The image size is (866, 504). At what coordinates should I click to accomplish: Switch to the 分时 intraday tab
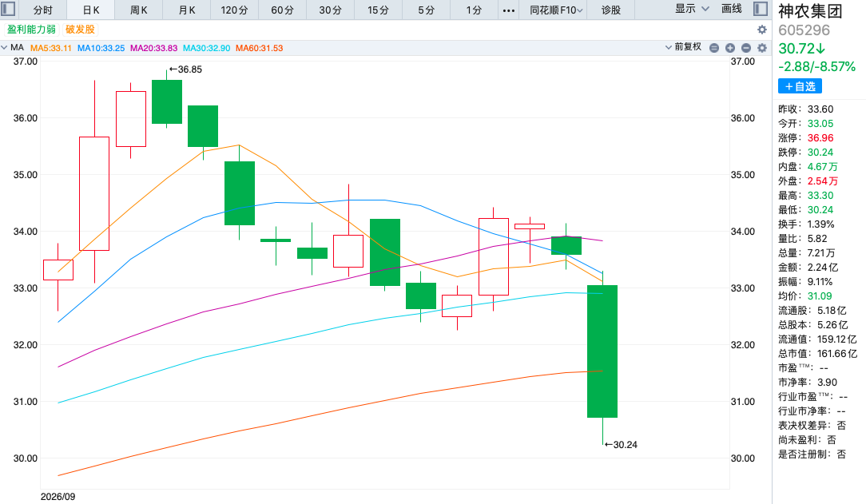(42, 10)
